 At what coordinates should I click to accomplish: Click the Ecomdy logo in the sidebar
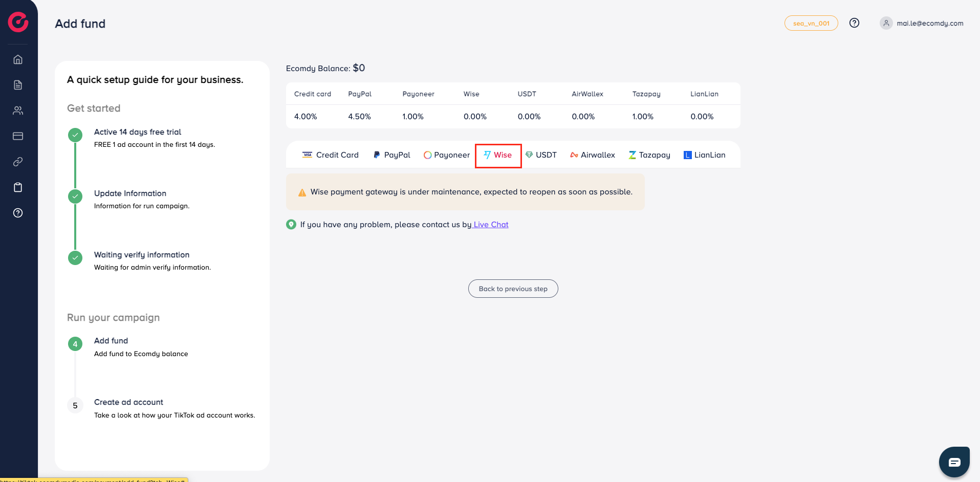coord(18,21)
